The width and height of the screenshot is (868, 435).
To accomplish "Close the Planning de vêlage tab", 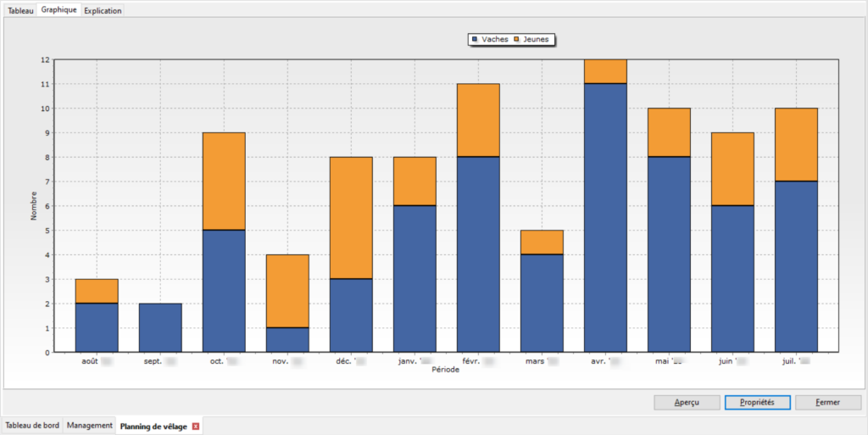I will click(196, 426).
